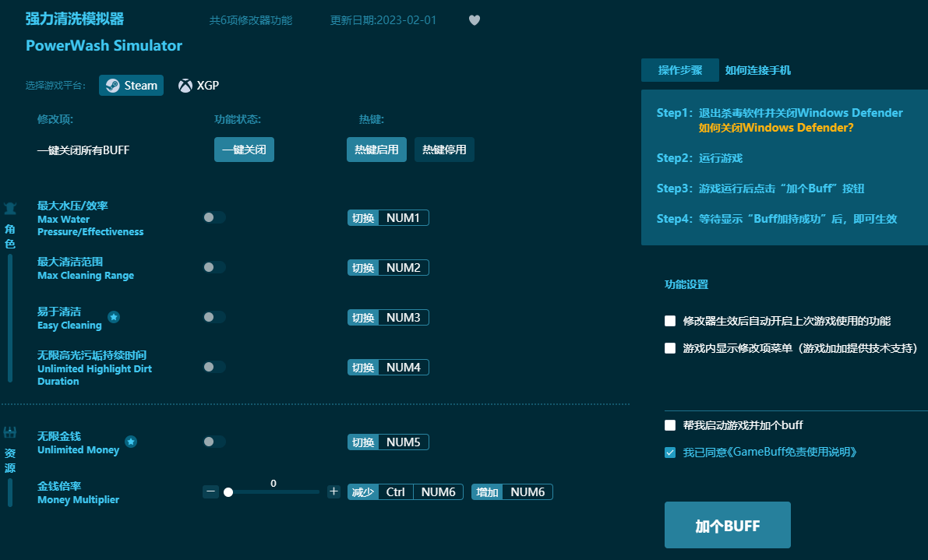The width and height of the screenshot is (928, 560).
Task: Select the XGP platform option
Action: [199, 86]
